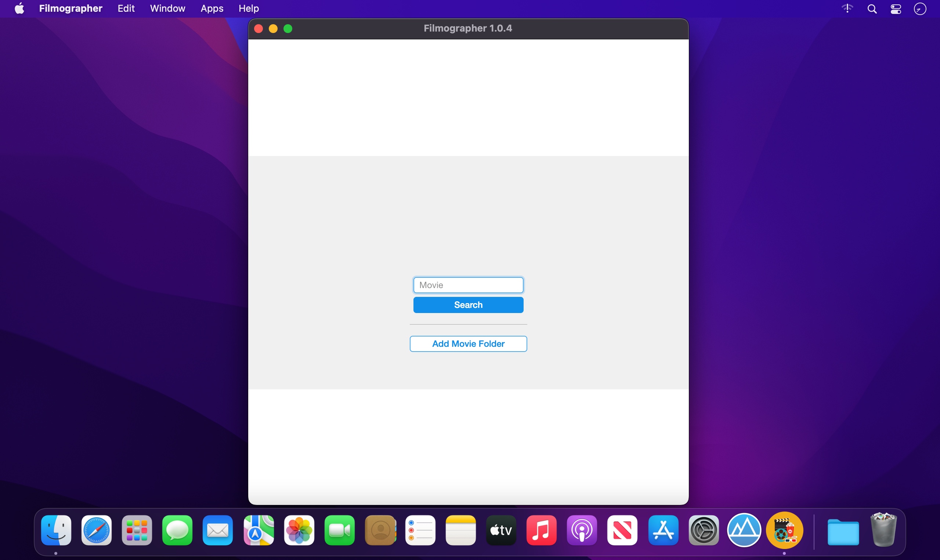This screenshot has width=940, height=560.
Task: Click the Add Movie Folder button
Action: [468, 344]
